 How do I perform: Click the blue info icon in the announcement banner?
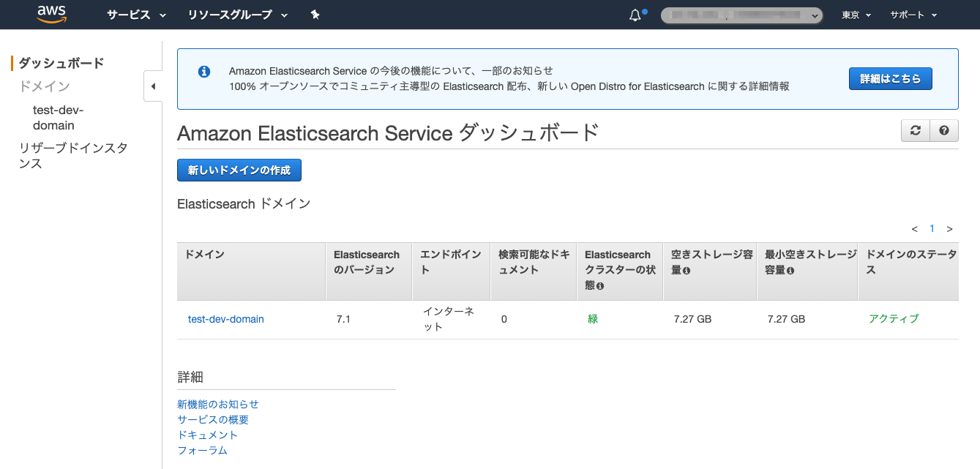pyautogui.click(x=204, y=70)
